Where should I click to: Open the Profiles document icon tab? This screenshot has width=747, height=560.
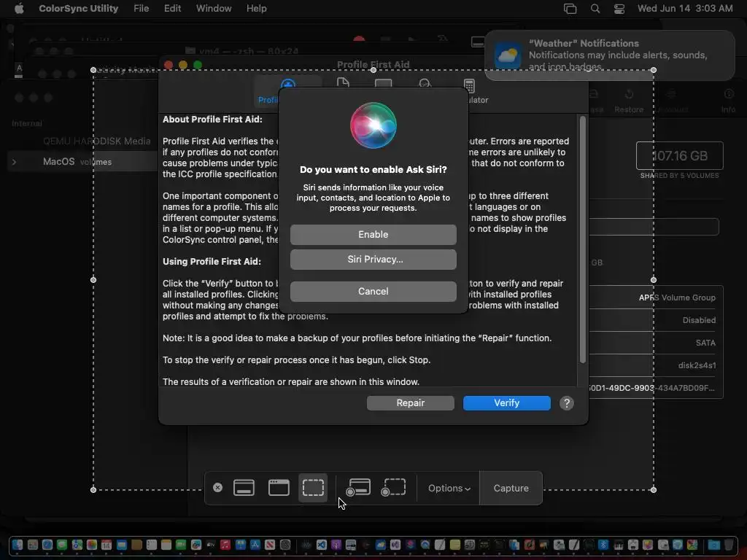tap(343, 83)
